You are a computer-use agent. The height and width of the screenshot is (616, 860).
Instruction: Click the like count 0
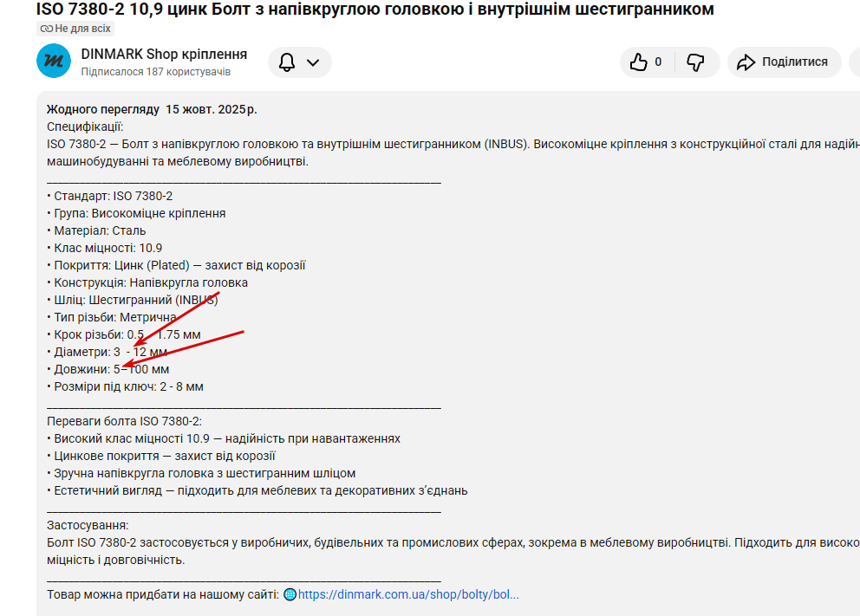658,62
